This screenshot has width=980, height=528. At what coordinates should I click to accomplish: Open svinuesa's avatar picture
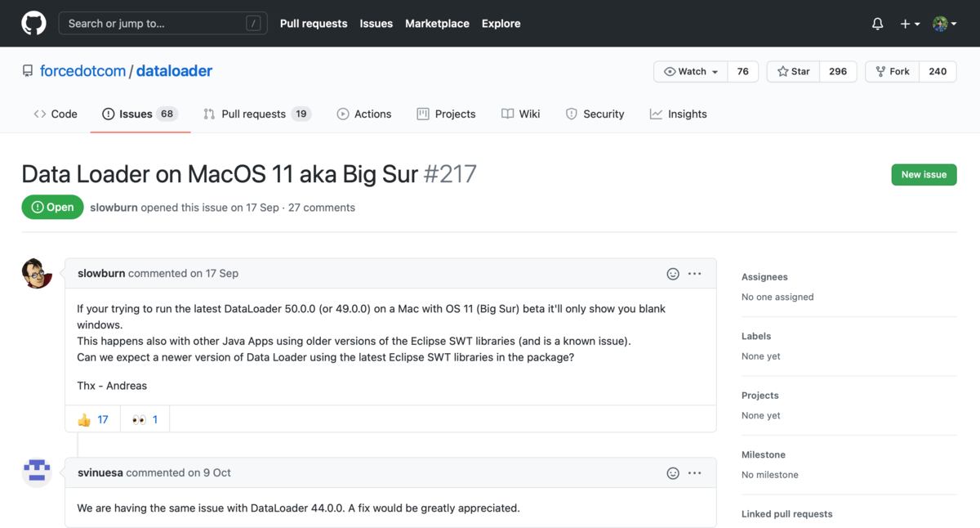(x=37, y=472)
